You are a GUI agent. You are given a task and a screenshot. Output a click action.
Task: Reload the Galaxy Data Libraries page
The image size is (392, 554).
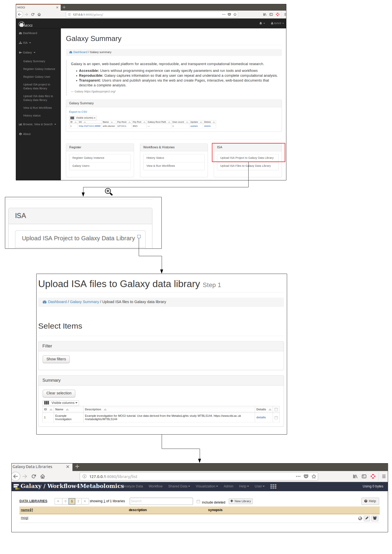pyautogui.click(x=34, y=476)
